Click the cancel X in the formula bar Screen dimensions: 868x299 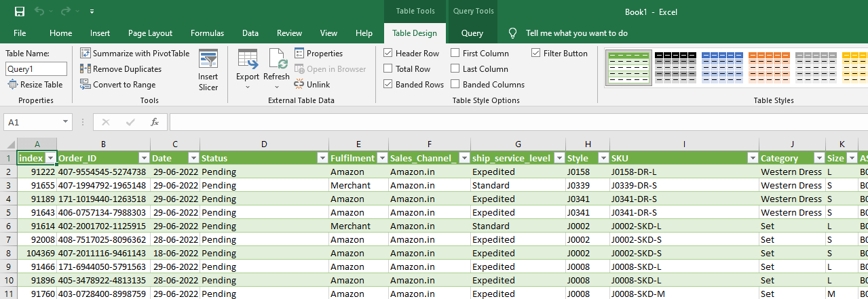[x=105, y=122]
